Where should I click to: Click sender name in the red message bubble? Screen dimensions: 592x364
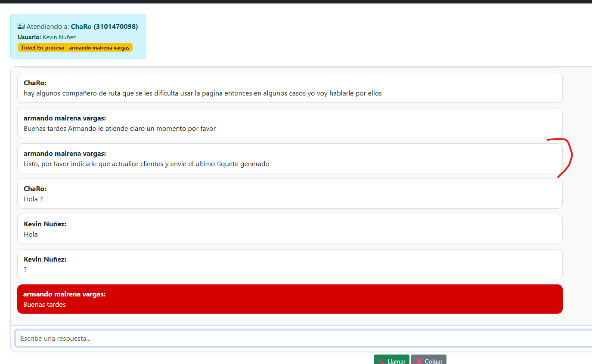pyautogui.click(x=64, y=294)
